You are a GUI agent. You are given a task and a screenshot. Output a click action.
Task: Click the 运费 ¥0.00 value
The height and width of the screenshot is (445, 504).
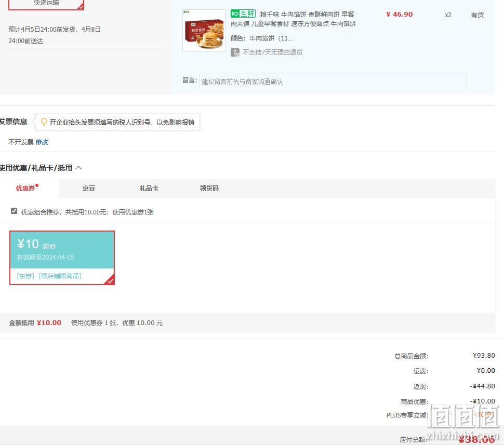(x=486, y=370)
